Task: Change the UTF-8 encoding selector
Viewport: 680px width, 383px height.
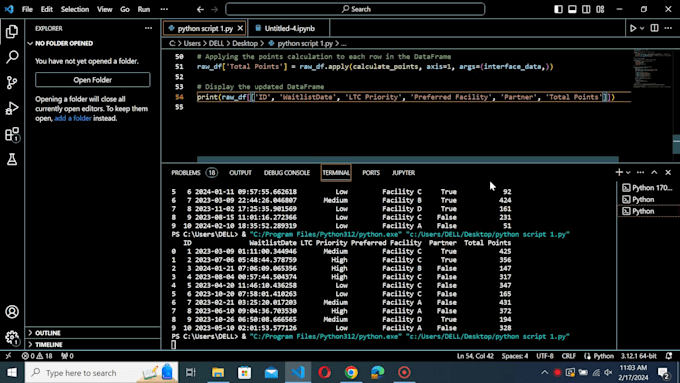Action: pos(545,356)
